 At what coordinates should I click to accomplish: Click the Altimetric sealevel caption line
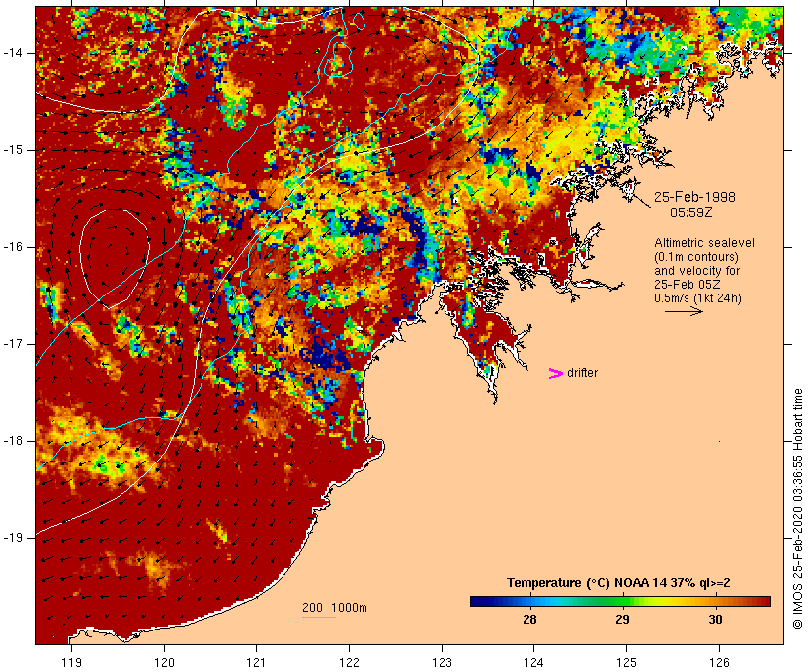[704, 243]
